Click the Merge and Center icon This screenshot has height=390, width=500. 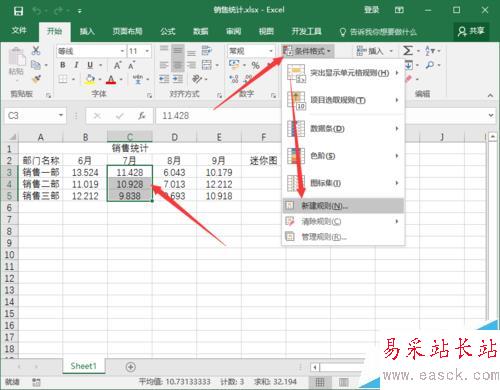pos(207,65)
